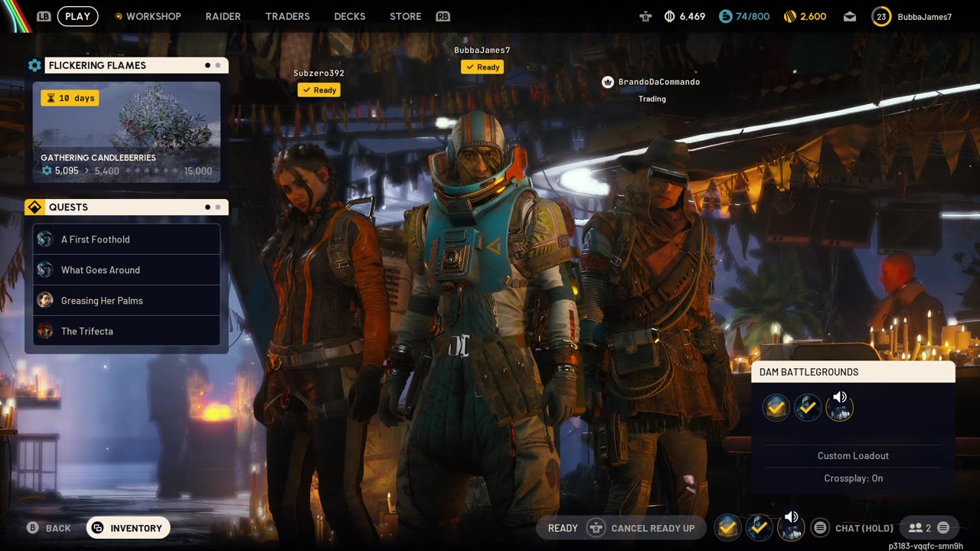Click the Quests diamond icon
Image resolution: width=980 pixels, height=551 pixels.
click(34, 207)
